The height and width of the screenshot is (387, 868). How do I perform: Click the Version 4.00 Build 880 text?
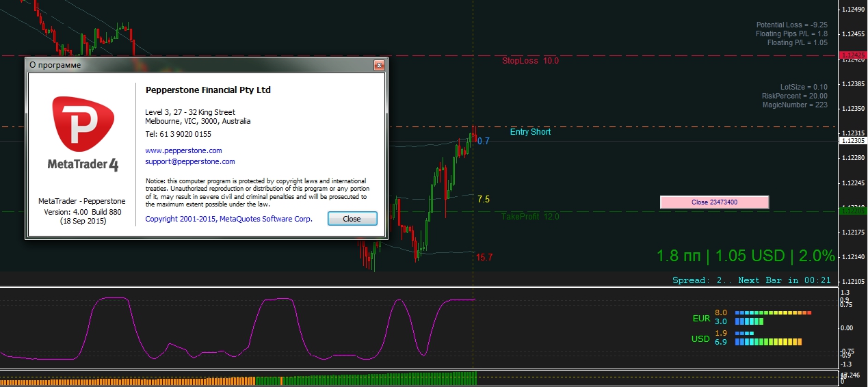(x=81, y=212)
